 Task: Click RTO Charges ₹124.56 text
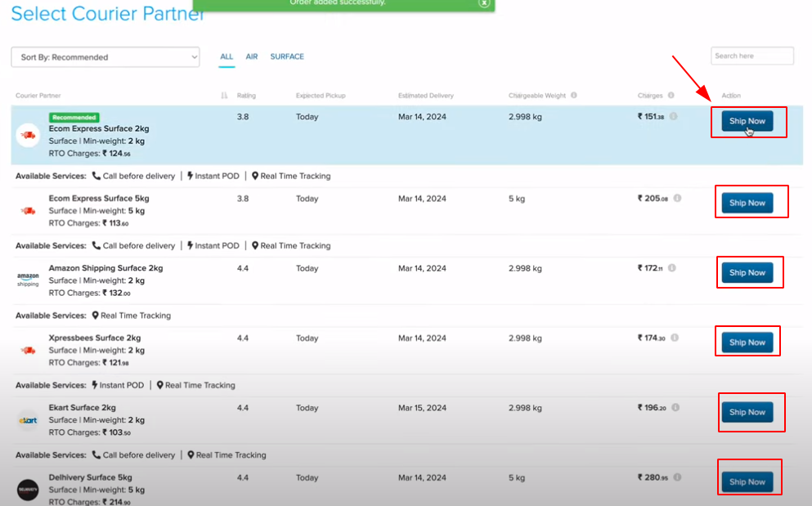coord(90,154)
